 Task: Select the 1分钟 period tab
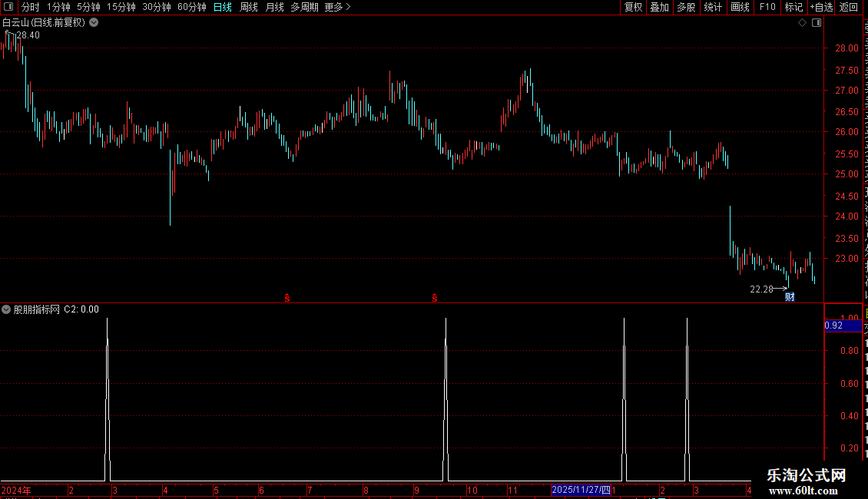coord(58,7)
